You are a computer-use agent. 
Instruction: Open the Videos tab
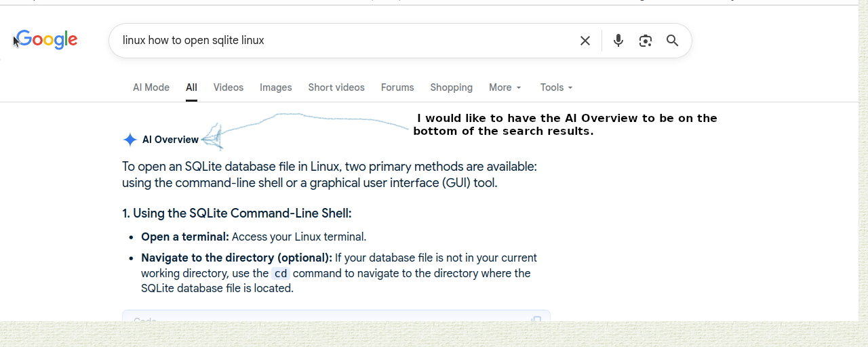coord(228,87)
